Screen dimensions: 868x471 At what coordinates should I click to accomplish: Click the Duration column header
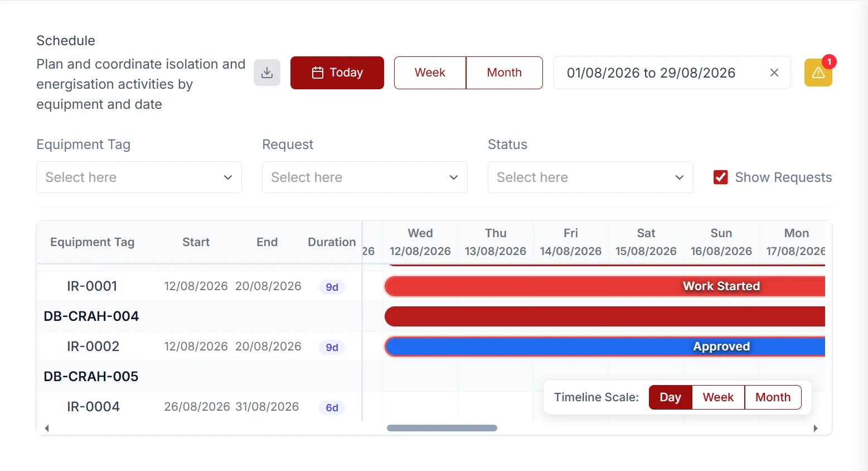[332, 242]
